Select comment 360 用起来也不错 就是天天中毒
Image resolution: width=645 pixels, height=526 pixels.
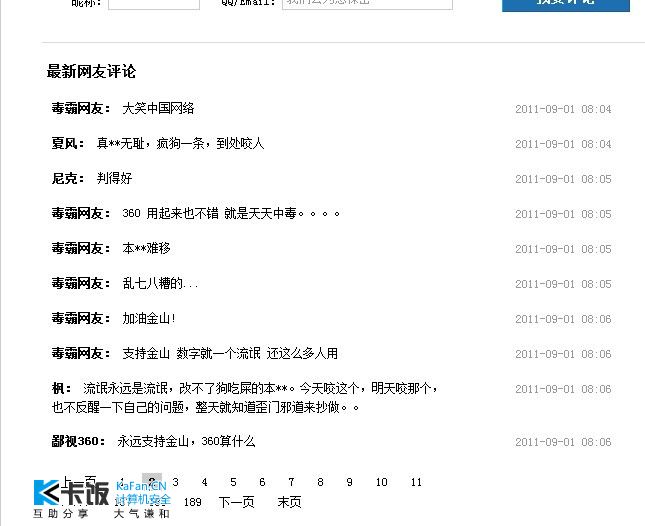pos(231,213)
